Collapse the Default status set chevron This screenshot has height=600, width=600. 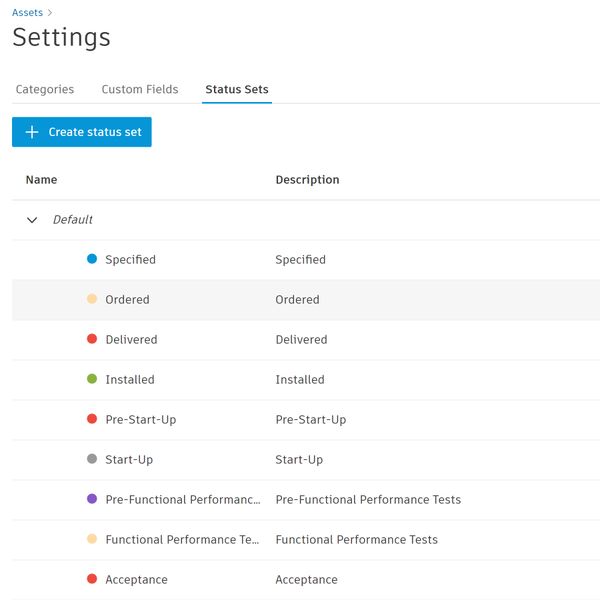point(32,220)
